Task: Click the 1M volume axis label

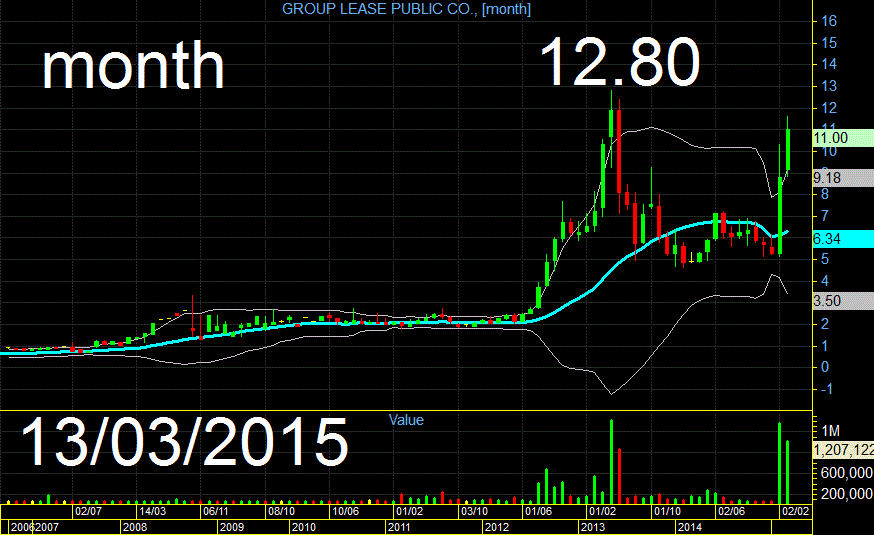Action: [831, 431]
